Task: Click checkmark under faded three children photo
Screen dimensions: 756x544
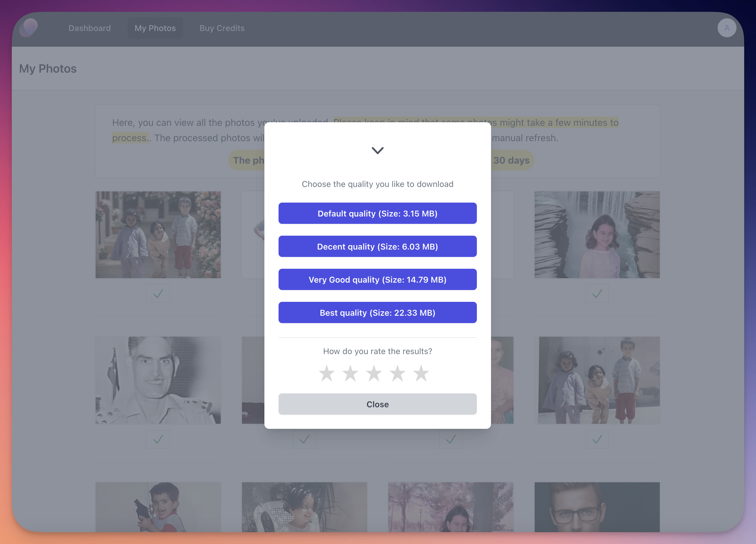Action: point(597,439)
